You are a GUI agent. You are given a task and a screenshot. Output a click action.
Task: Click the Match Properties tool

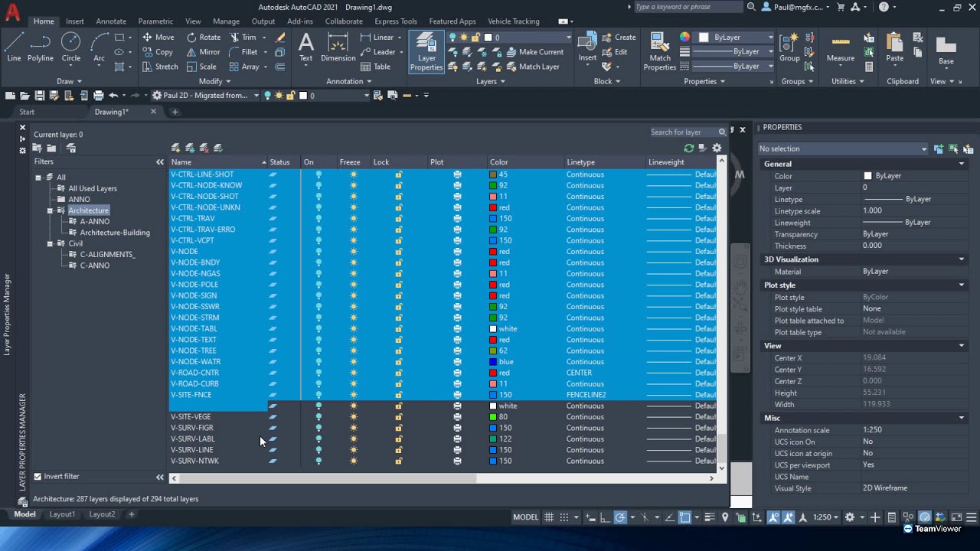click(x=660, y=52)
